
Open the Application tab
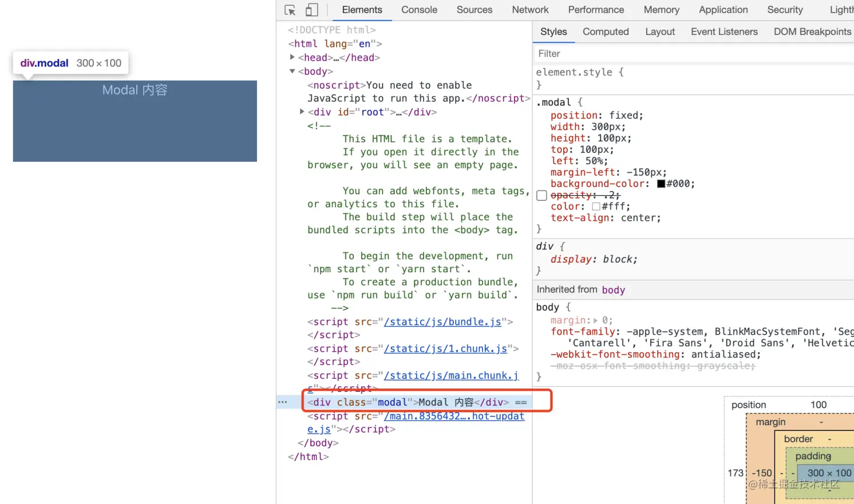point(723,10)
